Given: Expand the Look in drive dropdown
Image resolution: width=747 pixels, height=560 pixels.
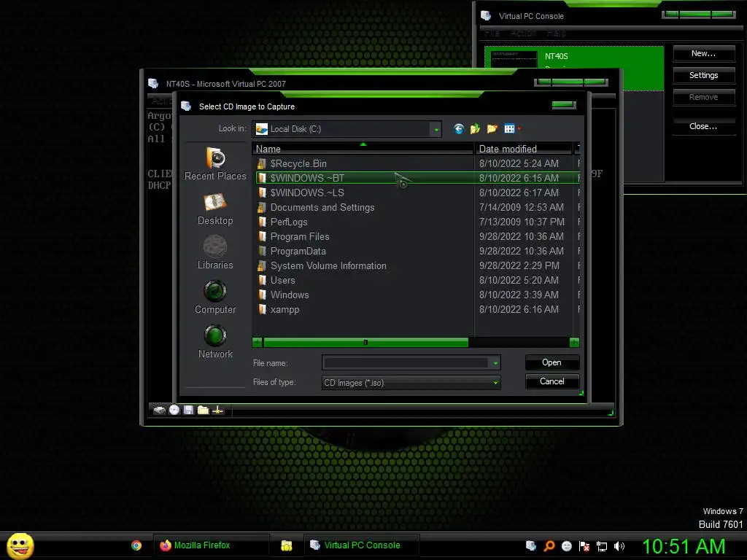Looking at the screenshot, I should coord(436,129).
